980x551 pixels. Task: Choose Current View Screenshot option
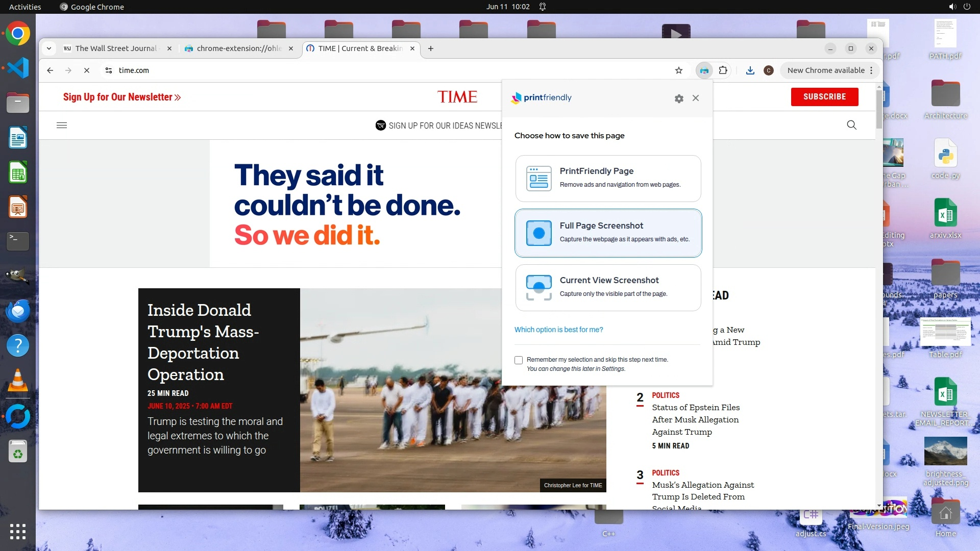[x=608, y=287]
